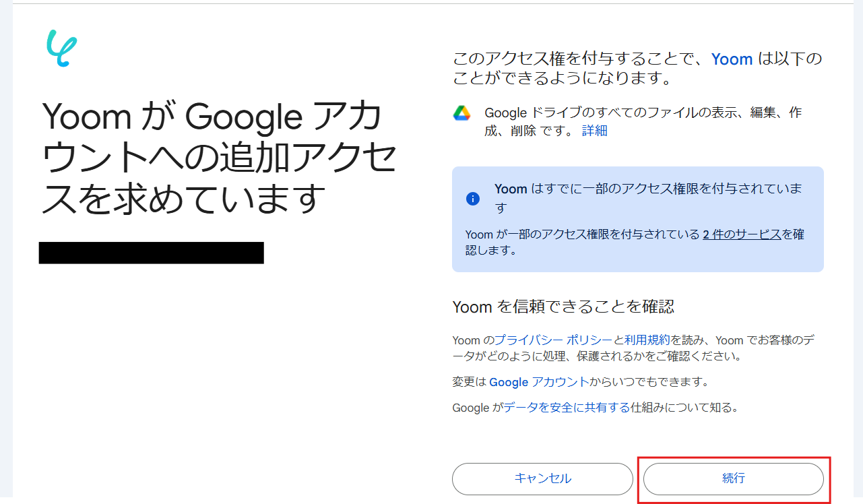Open the Google アカウント link
Image resolution: width=863 pixels, height=504 pixels.
pyautogui.click(x=539, y=382)
